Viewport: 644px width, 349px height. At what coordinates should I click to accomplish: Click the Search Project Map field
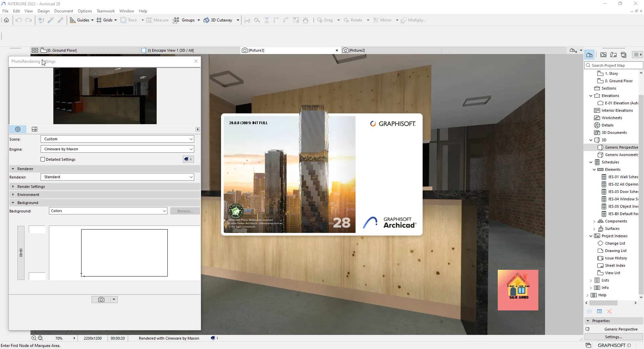pyautogui.click(x=614, y=65)
